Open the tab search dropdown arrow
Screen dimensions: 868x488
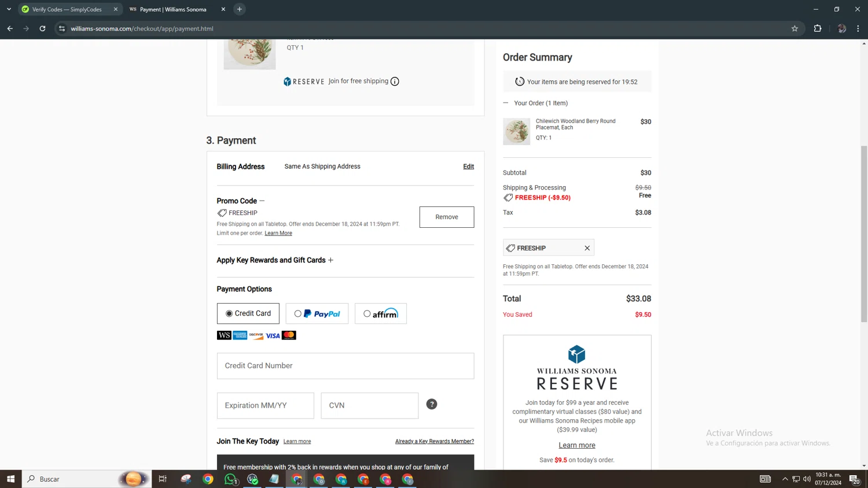click(9, 9)
